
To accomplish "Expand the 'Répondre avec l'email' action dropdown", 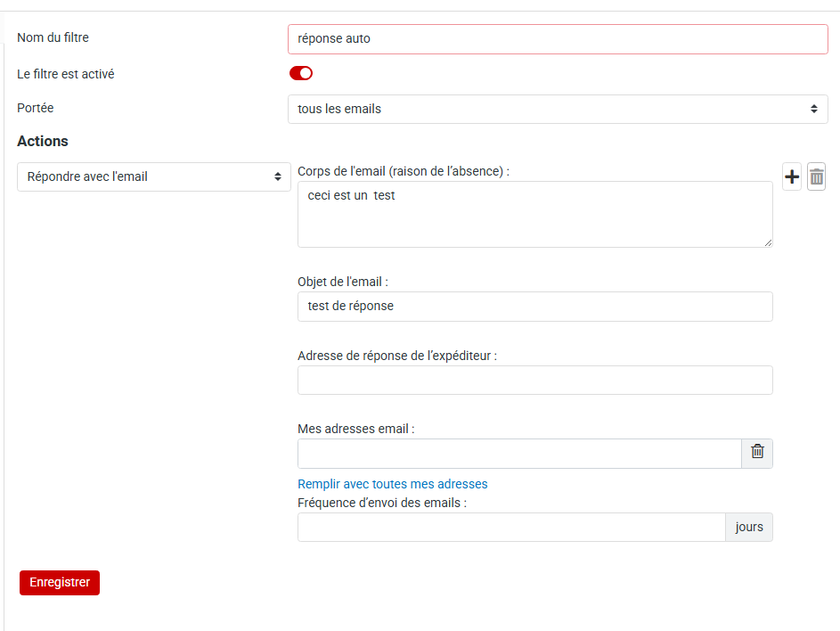I will coord(154,176).
